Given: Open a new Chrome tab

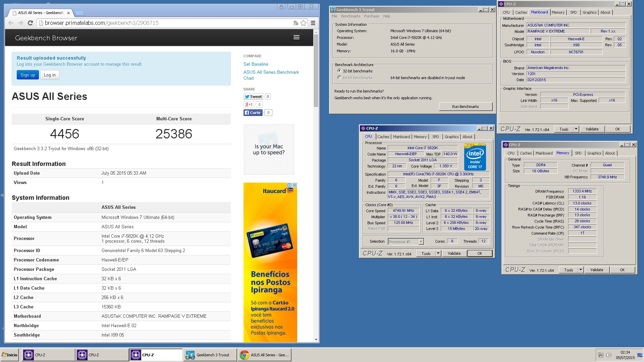Looking at the screenshot, I should pos(79,13).
